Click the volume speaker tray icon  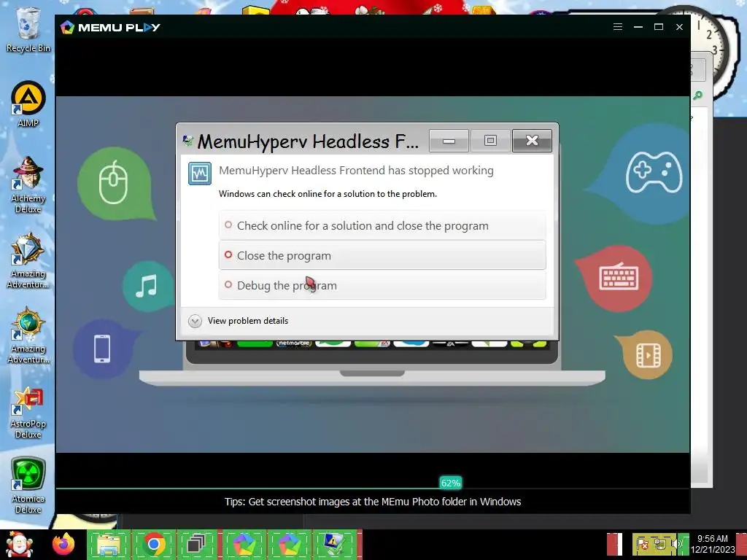click(676, 544)
